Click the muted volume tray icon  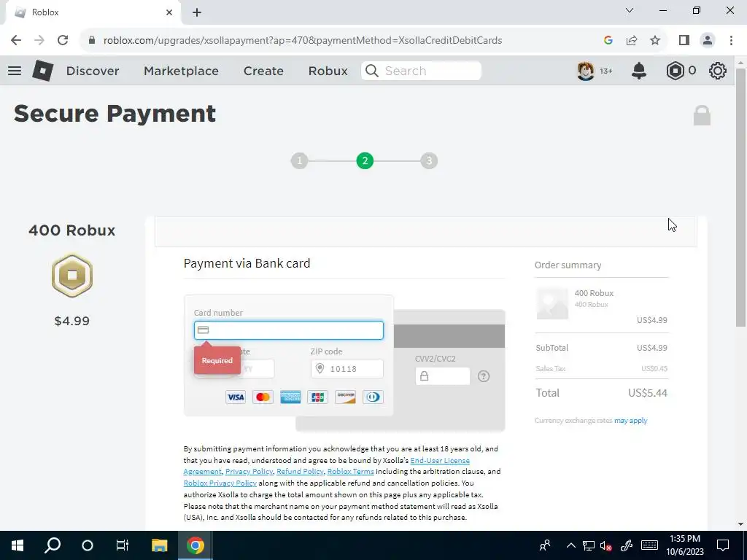coord(606,545)
